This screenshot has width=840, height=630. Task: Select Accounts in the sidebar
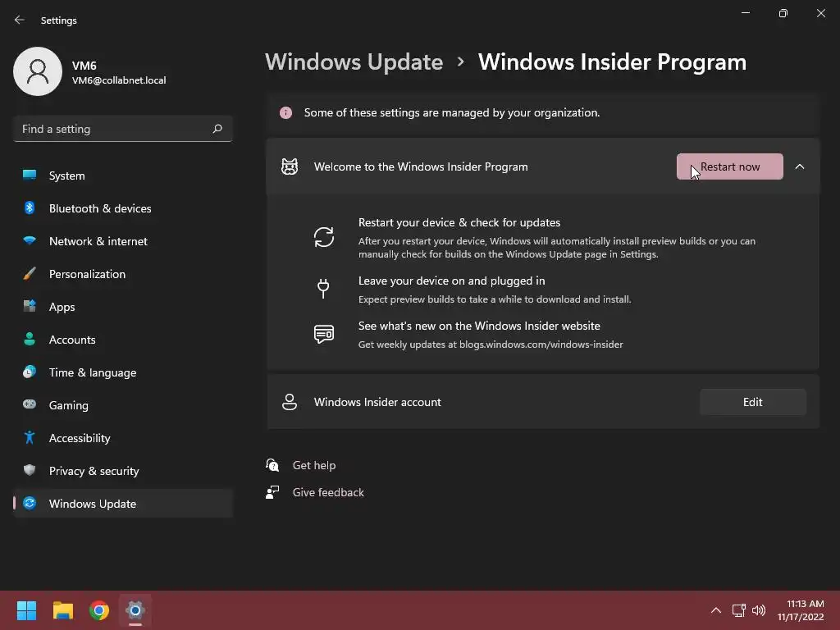click(123, 339)
